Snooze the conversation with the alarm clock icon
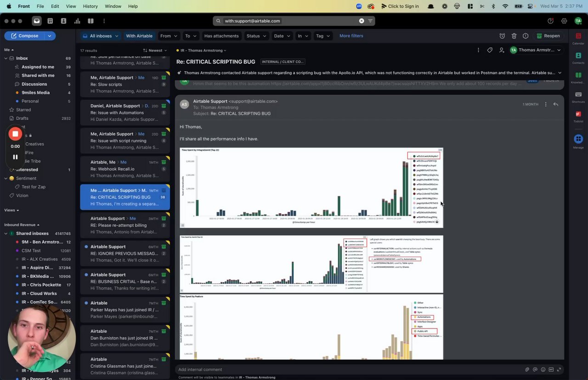Screen dimensions: 588x380 502,36
